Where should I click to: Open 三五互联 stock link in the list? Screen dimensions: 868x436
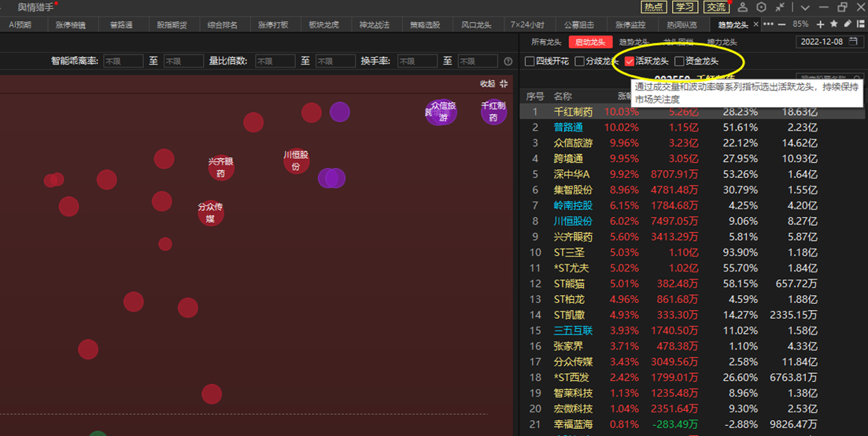click(573, 331)
